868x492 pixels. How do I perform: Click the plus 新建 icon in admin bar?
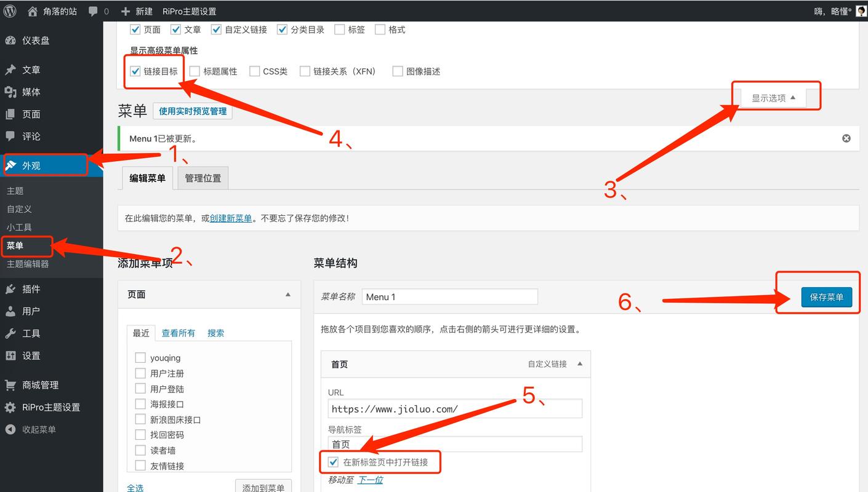click(x=126, y=11)
